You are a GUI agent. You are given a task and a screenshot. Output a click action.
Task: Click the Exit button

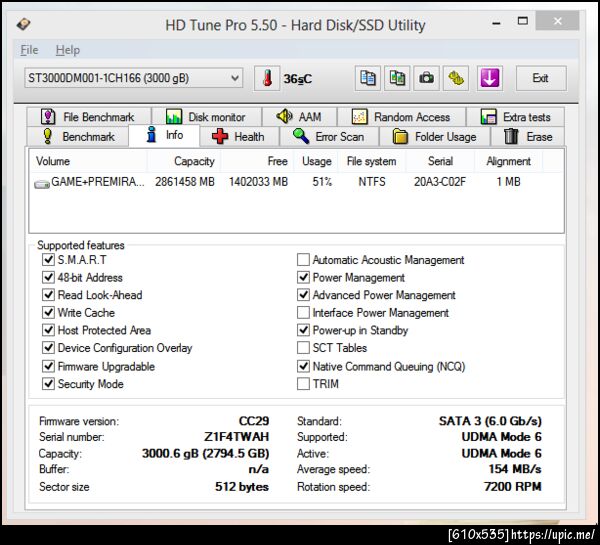coord(541,78)
